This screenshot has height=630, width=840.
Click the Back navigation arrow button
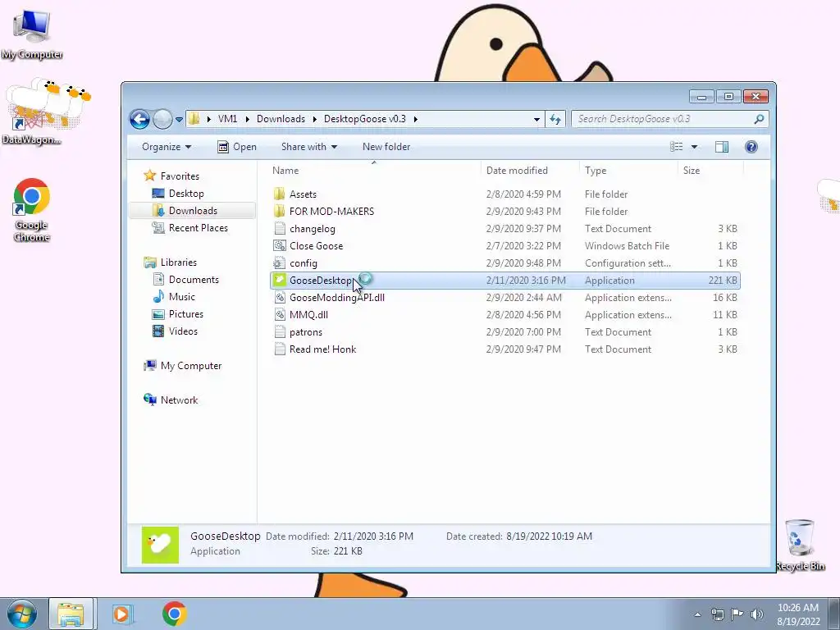(139, 119)
